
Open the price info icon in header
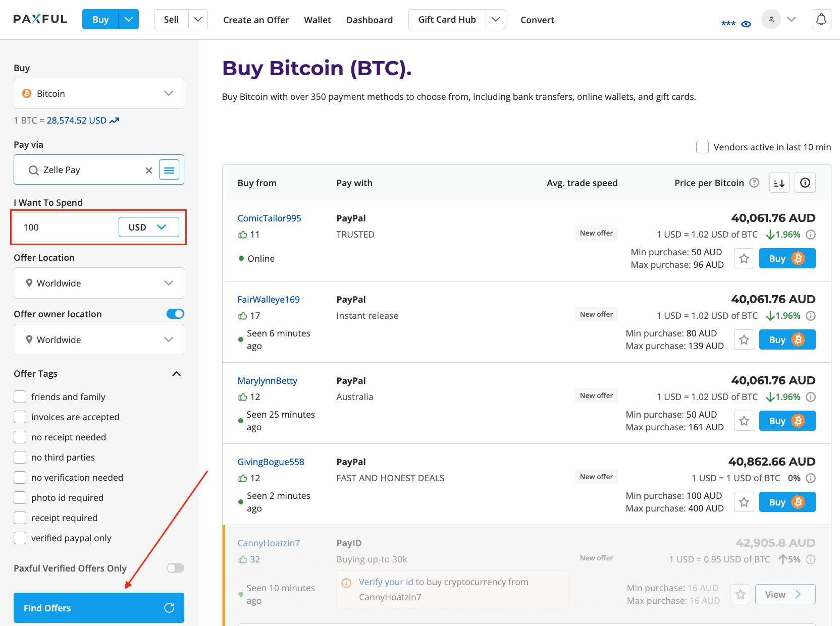pyautogui.click(x=805, y=183)
